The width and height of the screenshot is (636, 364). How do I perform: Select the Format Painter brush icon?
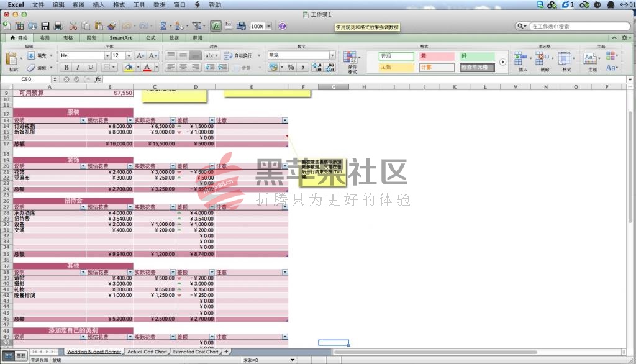[112, 26]
